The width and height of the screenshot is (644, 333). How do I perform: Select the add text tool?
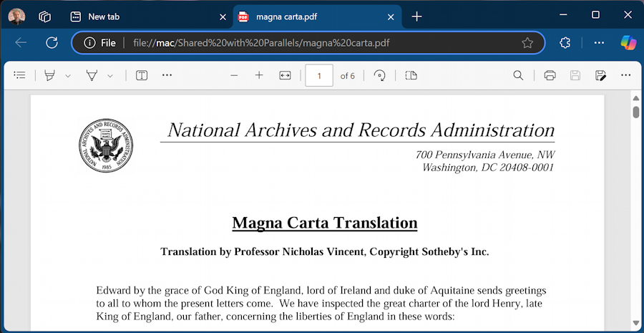pyautogui.click(x=142, y=75)
